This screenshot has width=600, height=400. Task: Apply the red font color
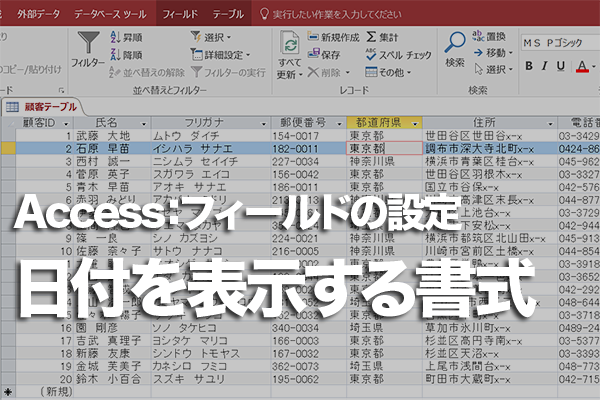[582, 66]
